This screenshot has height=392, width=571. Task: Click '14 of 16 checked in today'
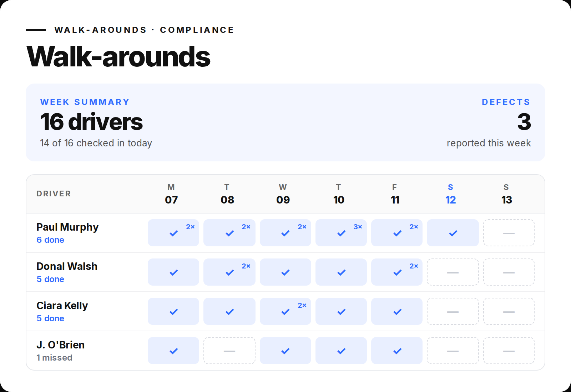(96, 143)
